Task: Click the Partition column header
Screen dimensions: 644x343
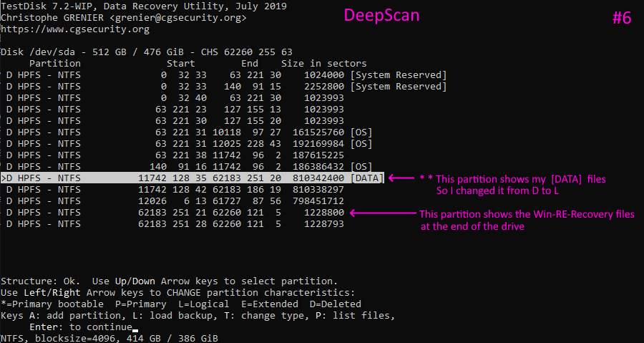Action: (55, 64)
